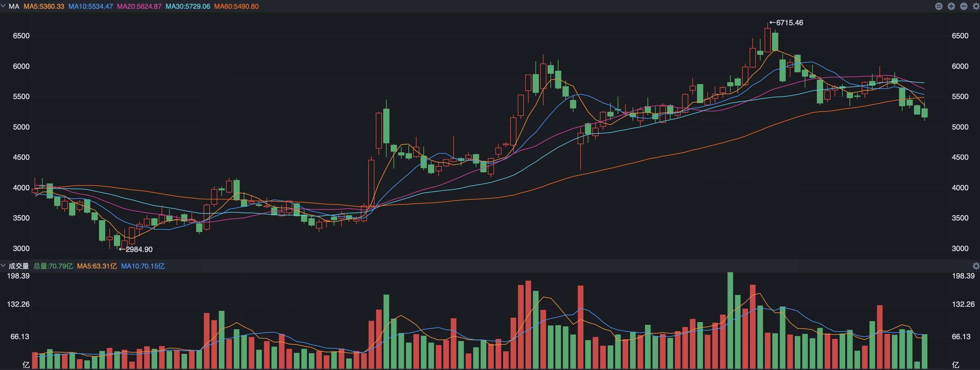
Task: Select the 成交量 indicator label
Action: [x=19, y=266]
